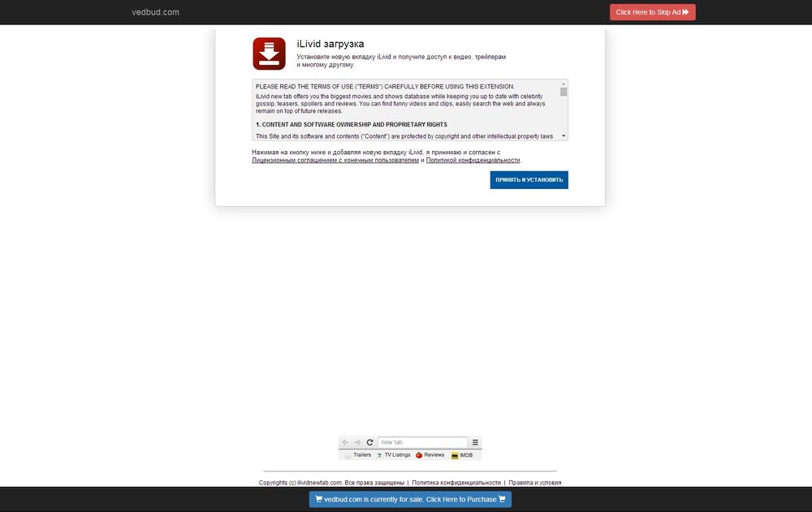Accept and install via ПРИНЯТЬ И УСТАНОВИТЬ
Image resolution: width=812 pixels, height=512 pixels.
coord(529,180)
